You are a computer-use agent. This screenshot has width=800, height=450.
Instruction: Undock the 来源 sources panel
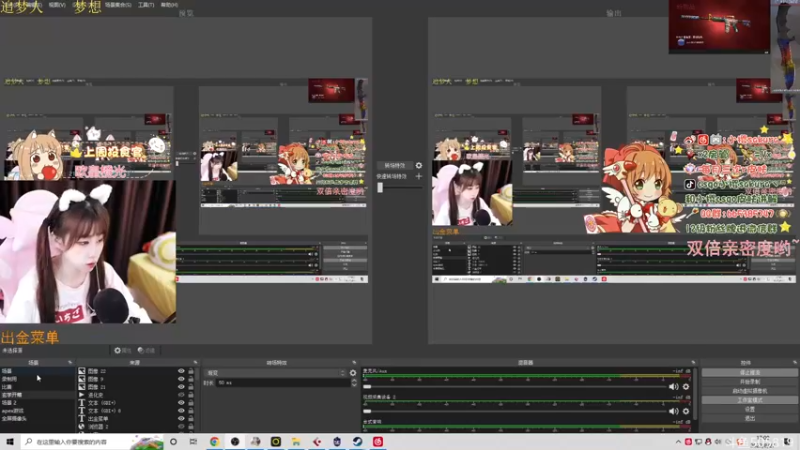(x=195, y=362)
